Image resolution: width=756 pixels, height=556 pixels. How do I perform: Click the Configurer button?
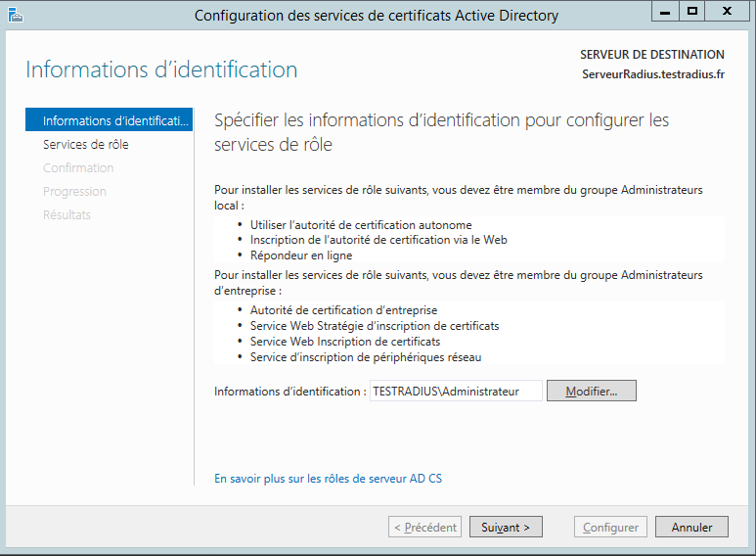(x=610, y=527)
